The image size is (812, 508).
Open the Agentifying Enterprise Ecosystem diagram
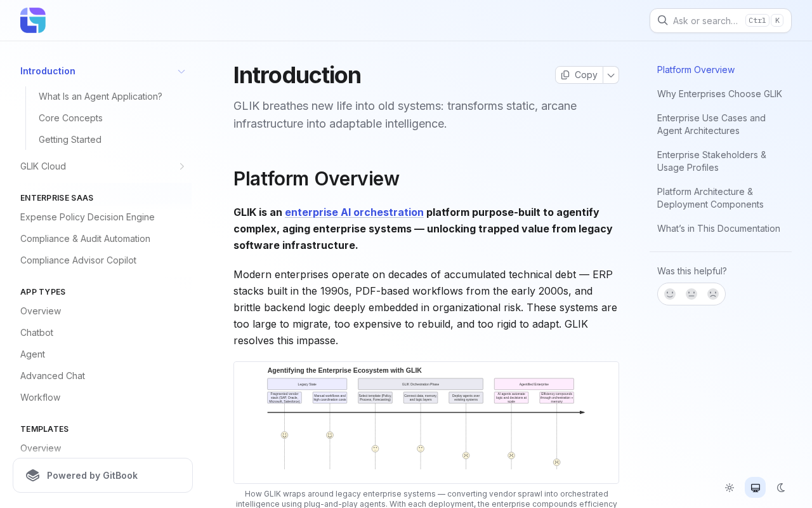pos(426,422)
